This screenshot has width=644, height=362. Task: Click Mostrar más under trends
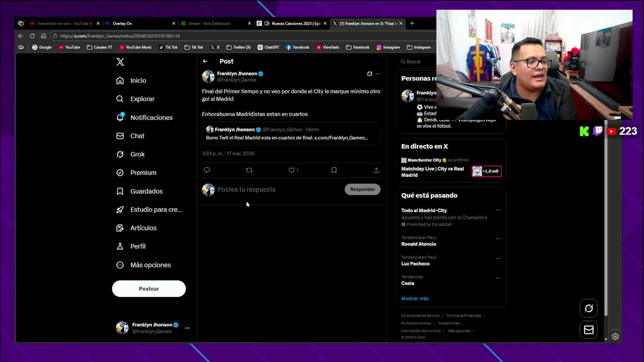point(415,299)
